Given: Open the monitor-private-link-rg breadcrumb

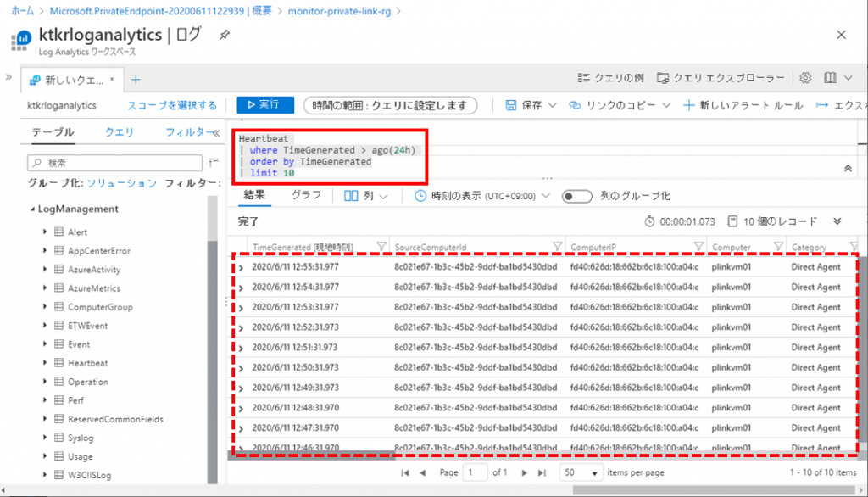Looking at the screenshot, I should click(339, 11).
